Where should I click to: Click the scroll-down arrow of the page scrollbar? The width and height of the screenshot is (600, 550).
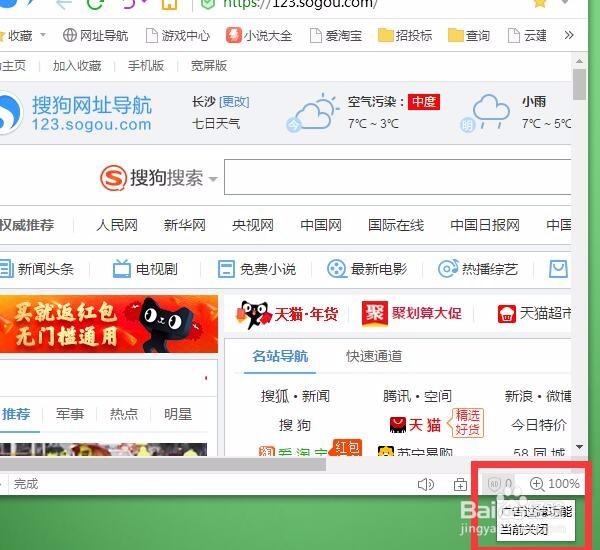click(x=579, y=447)
